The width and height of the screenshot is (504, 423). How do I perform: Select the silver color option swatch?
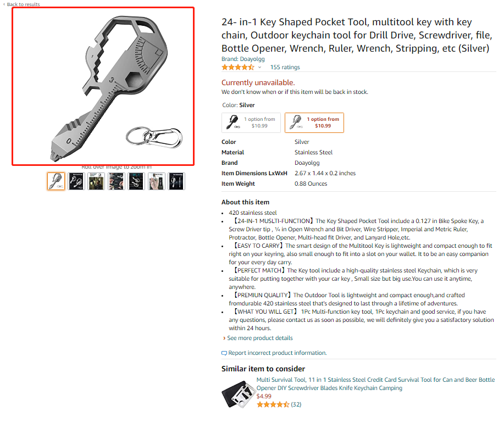click(314, 123)
